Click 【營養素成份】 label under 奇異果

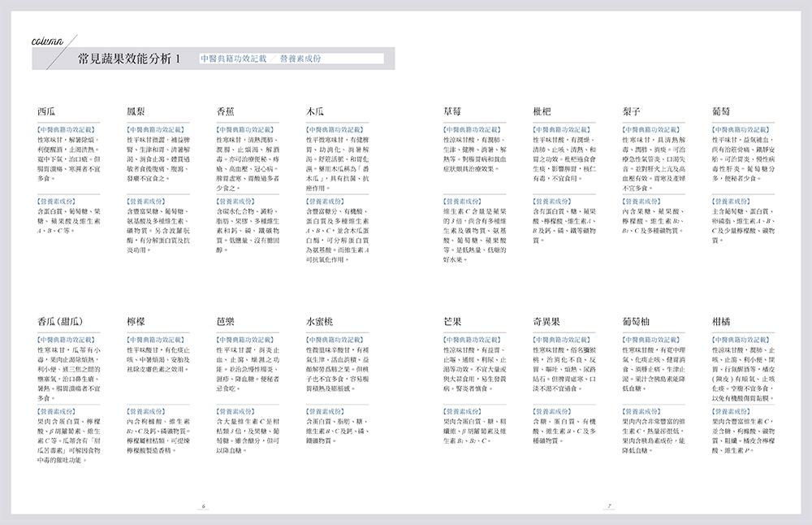click(x=551, y=411)
